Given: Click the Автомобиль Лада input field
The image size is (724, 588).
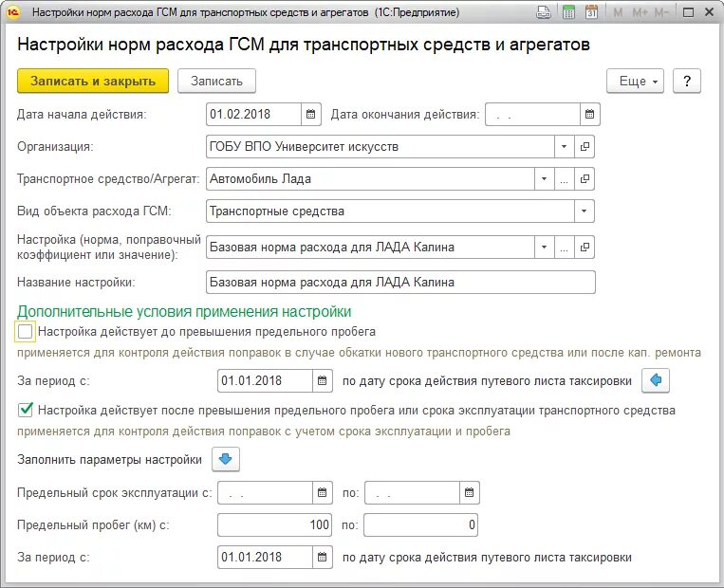Looking at the screenshot, I should pyautogui.click(x=370, y=179).
